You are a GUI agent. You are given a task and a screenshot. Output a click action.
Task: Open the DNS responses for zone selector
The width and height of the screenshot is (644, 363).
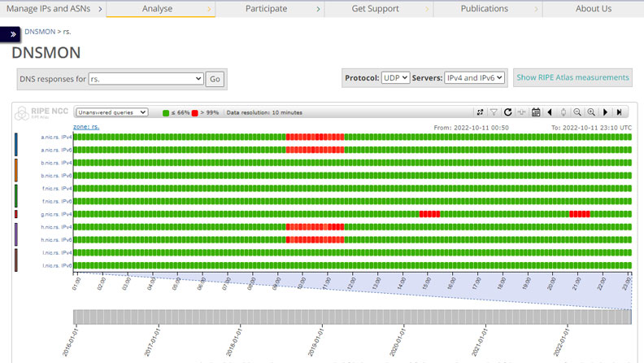146,79
